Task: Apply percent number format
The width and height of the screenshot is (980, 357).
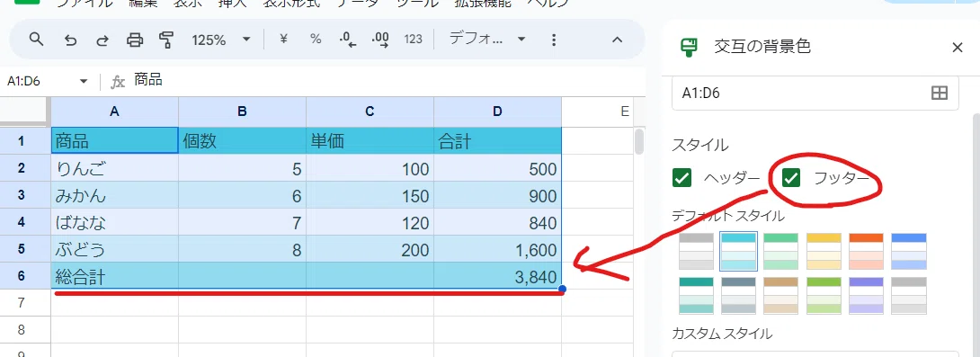Action: 316,40
